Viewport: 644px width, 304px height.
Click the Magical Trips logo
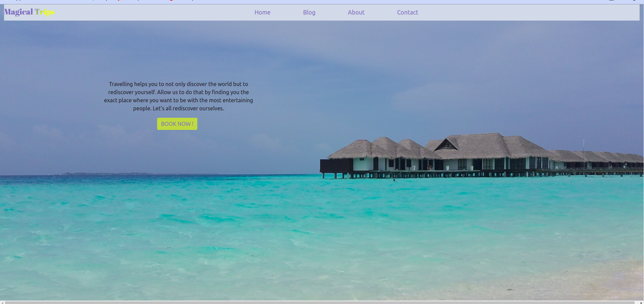click(29, 12)
